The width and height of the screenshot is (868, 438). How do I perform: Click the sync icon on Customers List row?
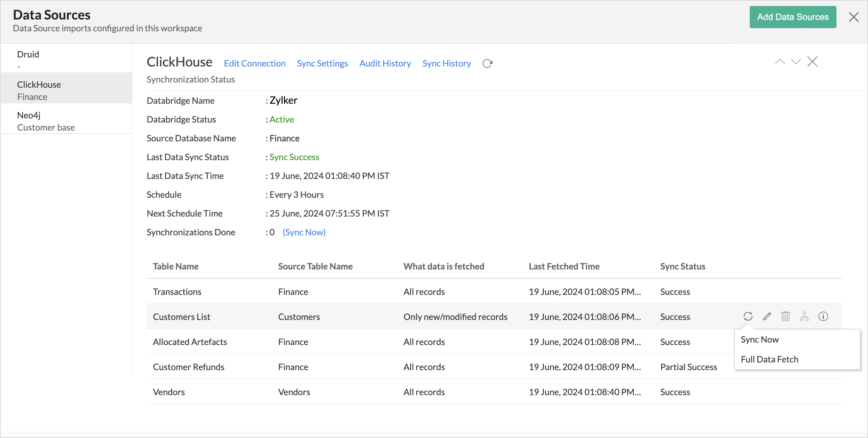pos(748,316)
